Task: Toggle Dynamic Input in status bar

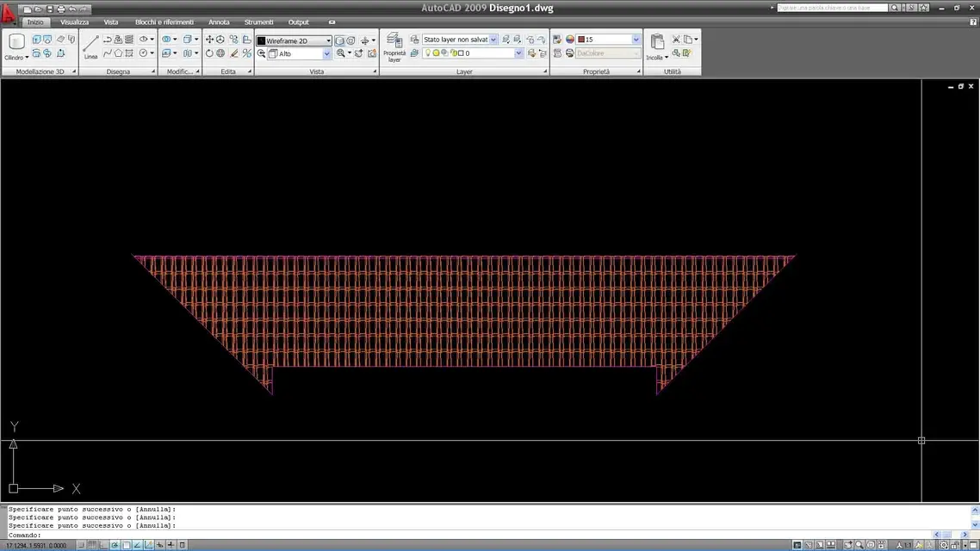Action: [160, 545]
